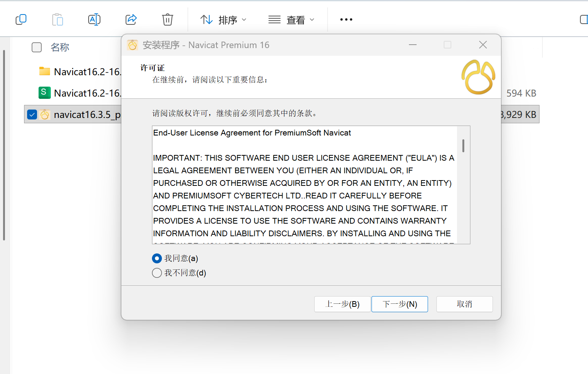Minimize the Navicat installer window
This screenshot has width=588, height=374.
coord(413,45)
